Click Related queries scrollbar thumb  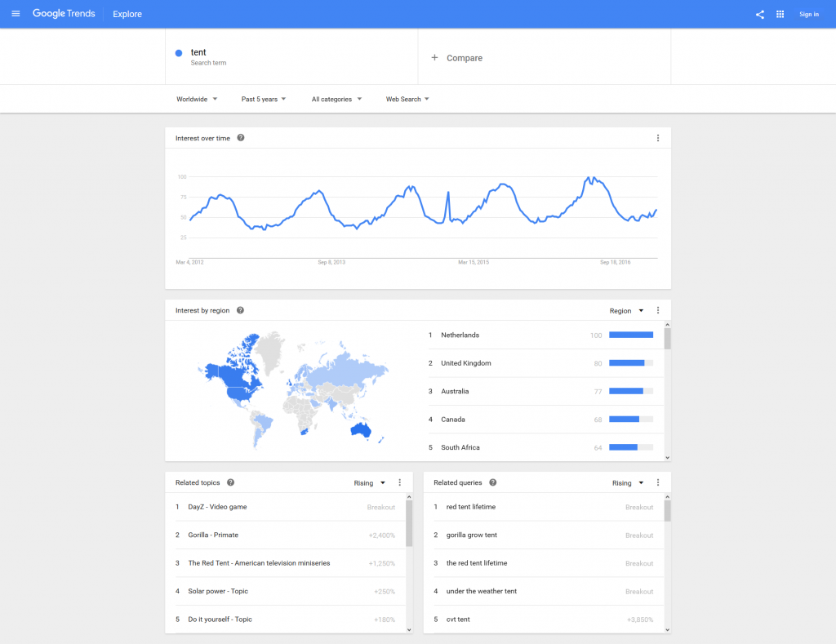pos(668,511)
